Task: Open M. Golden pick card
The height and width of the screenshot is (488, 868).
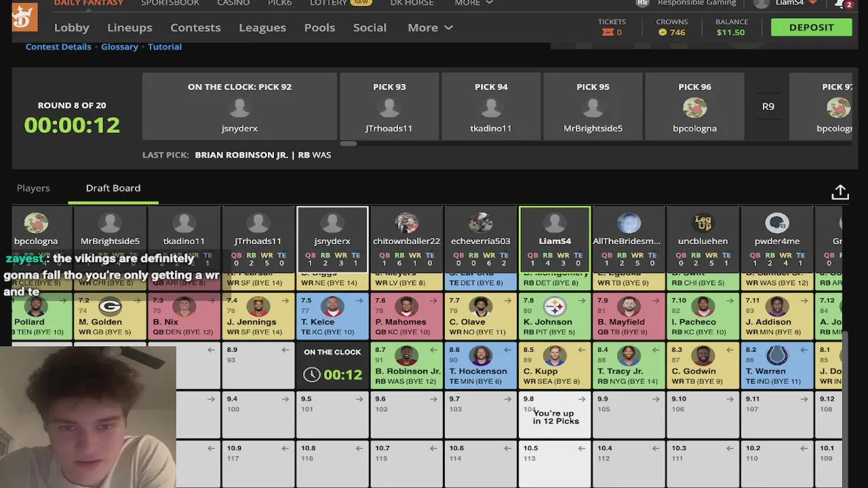Action: tap(110, 316)
